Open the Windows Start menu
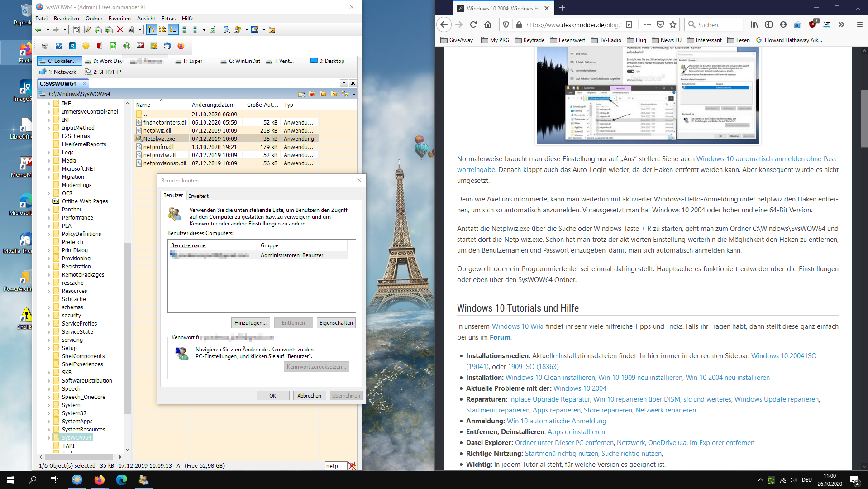Screen dimensions: 868x489 [11, 480]
